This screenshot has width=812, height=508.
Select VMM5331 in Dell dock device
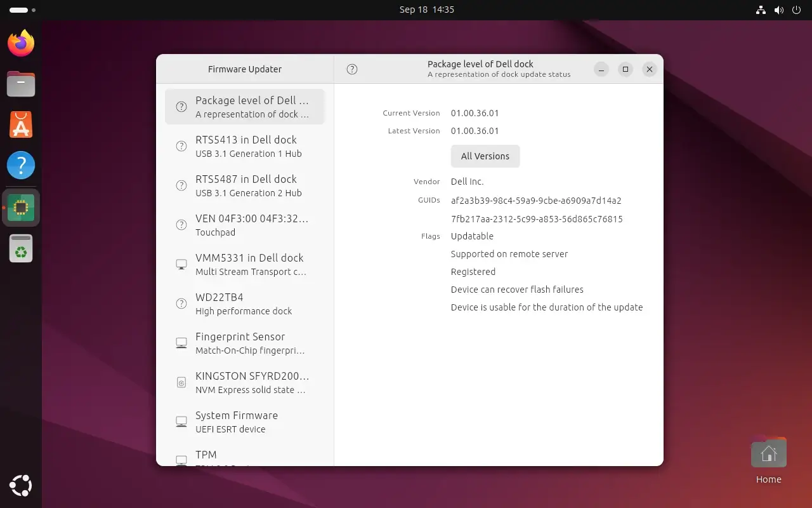[245, 264]
